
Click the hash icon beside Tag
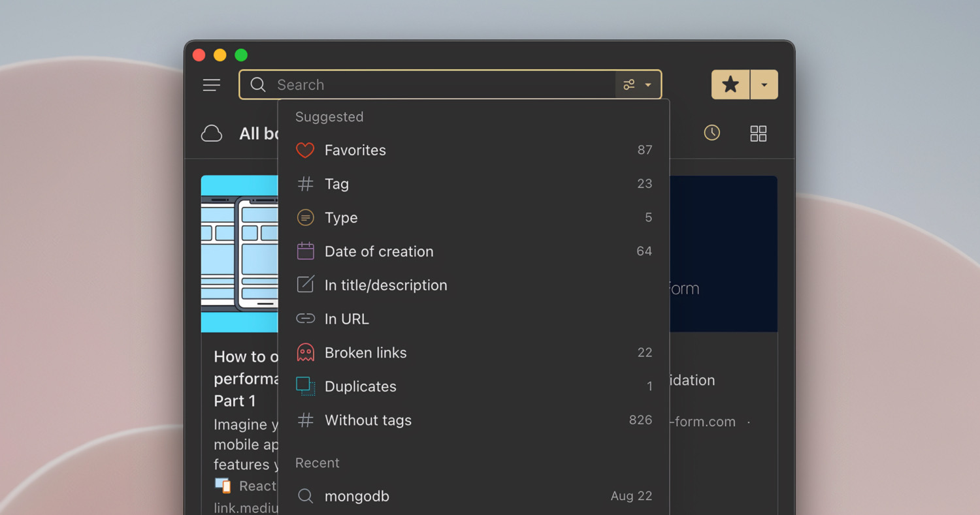305,184
